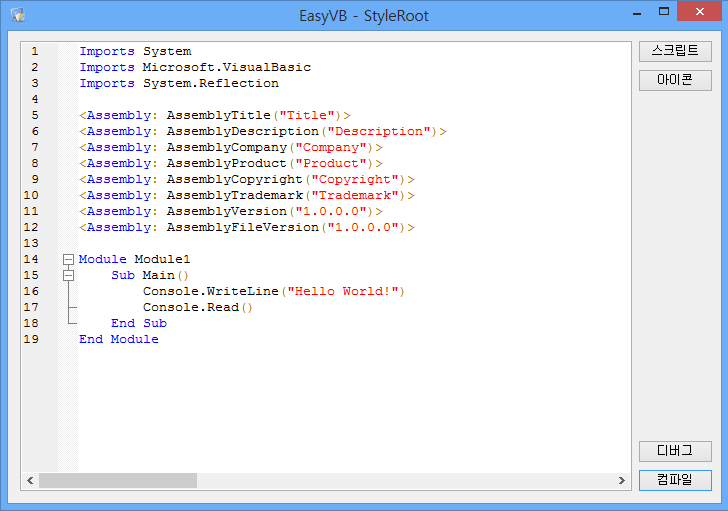Select line number 1 in the margin
This screenshot has width=728, height=511.
pos(35,51)
